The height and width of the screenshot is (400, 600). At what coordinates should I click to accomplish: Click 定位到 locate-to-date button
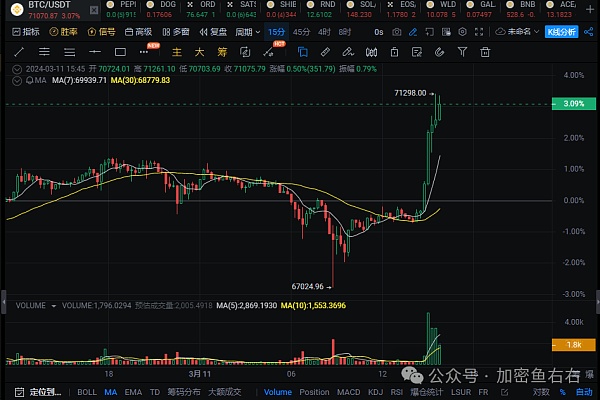tap(38, 392)
